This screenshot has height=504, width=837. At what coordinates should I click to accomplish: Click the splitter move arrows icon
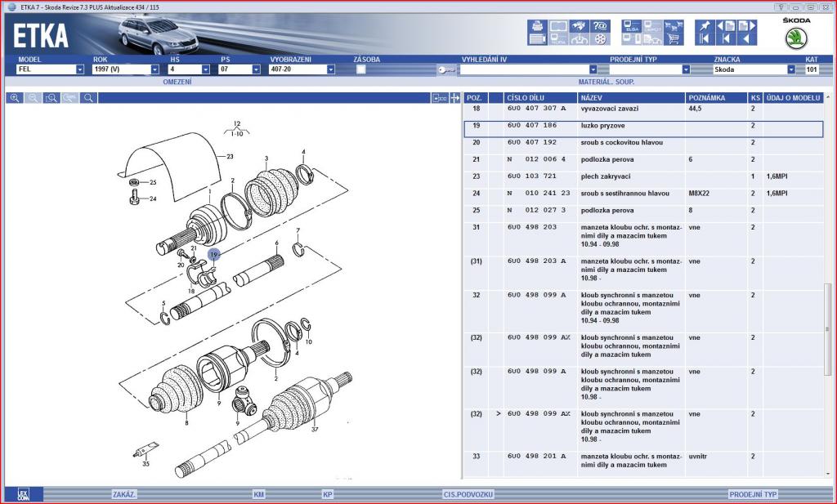coord(454,98)
